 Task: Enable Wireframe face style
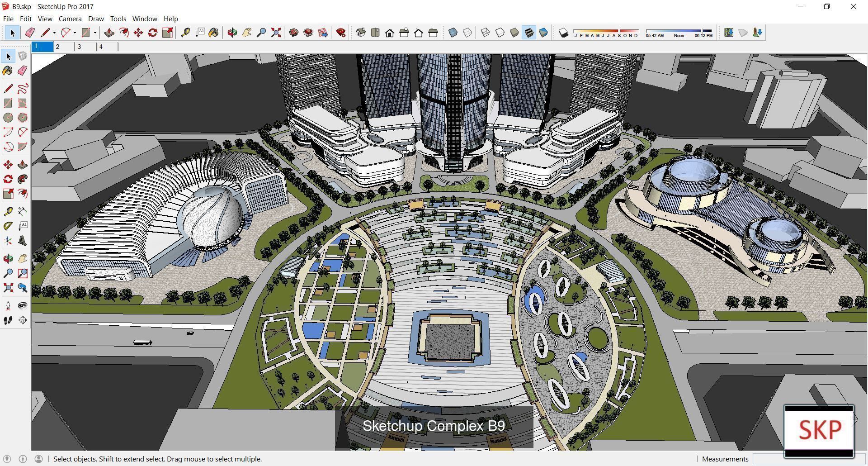[486, 33]
